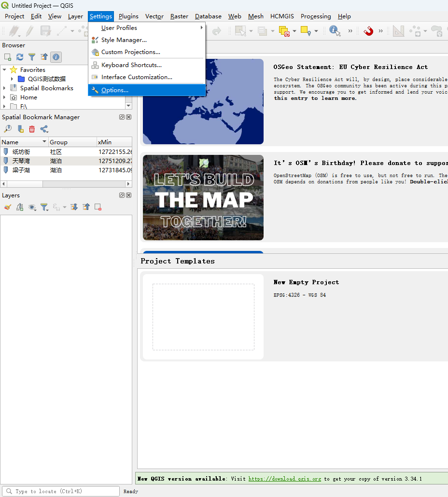The width and height of the screenshot is (448, 497).
Task: Click the Select by Location icon
Action: (x=306, y=31)
